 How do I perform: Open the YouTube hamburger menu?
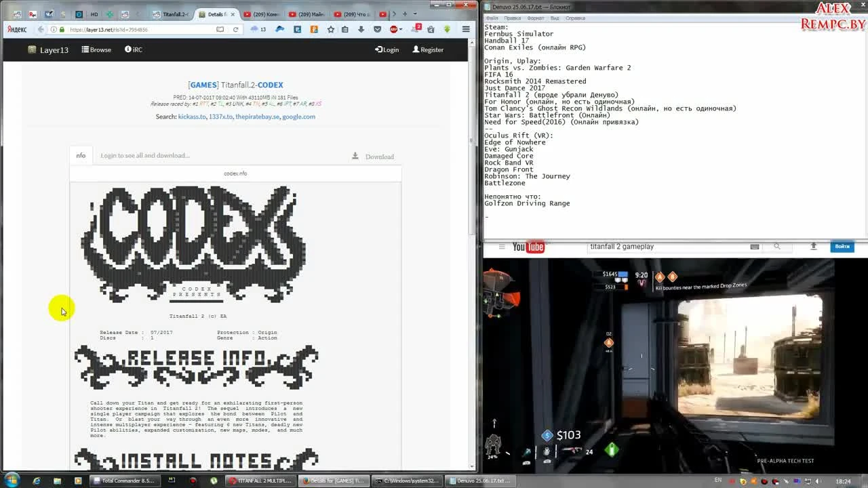pos(500,247)
